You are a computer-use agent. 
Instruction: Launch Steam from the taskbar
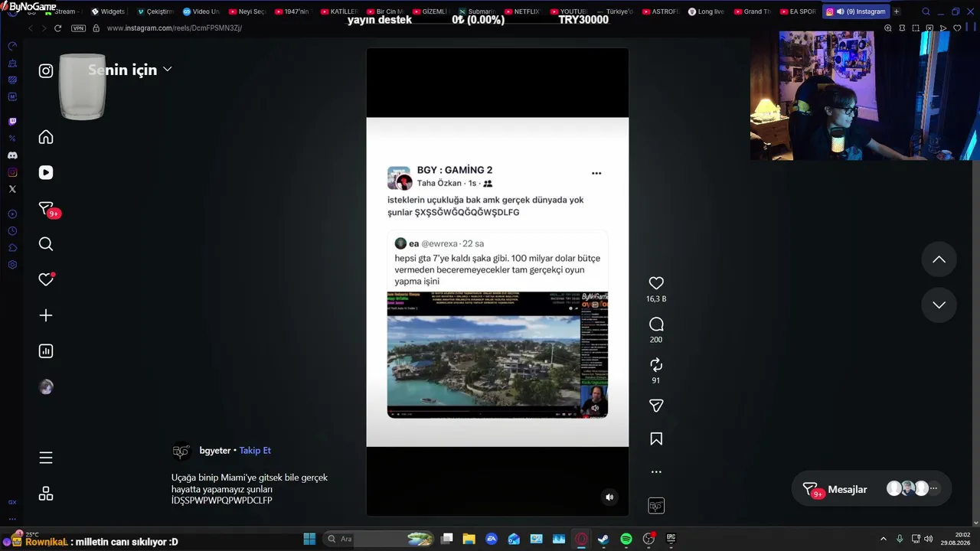tap(603, 539)
